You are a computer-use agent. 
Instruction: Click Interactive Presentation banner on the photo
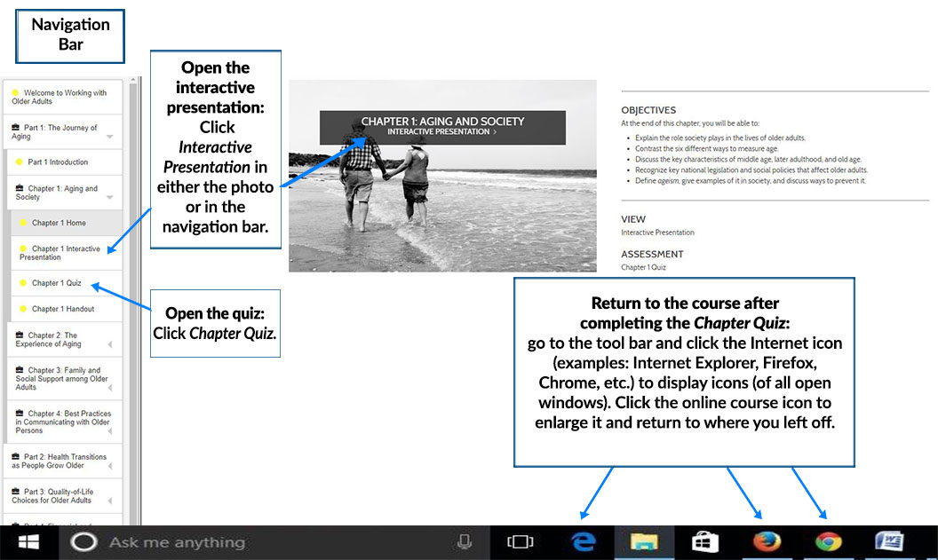[441, 132]
